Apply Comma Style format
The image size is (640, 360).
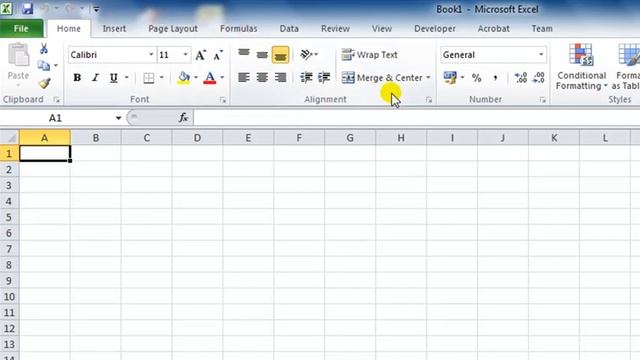495,78
